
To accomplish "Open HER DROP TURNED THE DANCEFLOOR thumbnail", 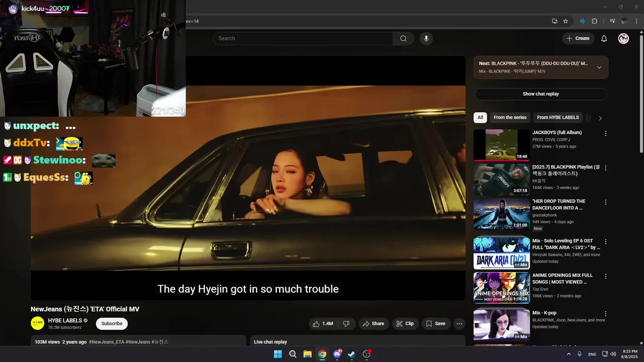I will click(x=502, y=214).
